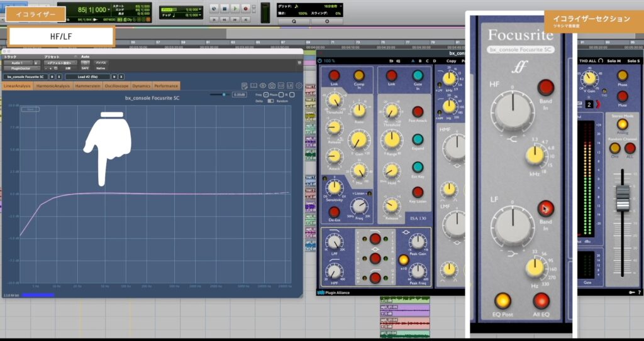The height and width of the screenshot is (341, 644).
Task: Click the 0.00dB value field
Action: coord(239,94)
